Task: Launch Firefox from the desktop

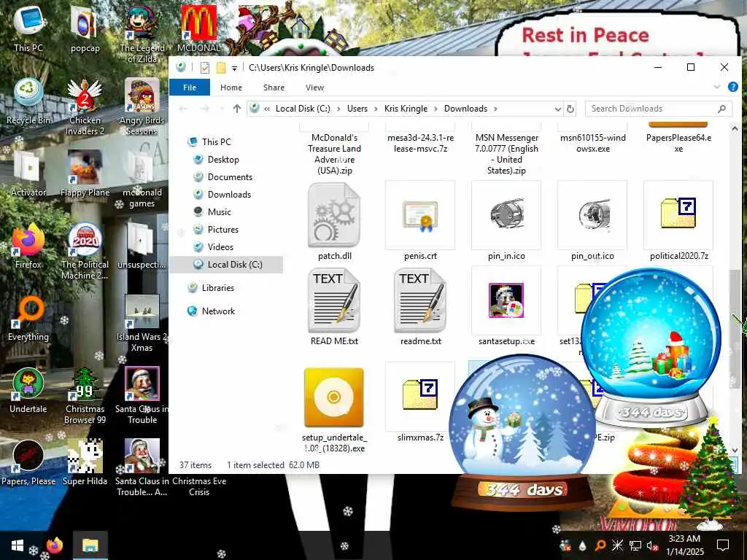Action: pos(28,246)
